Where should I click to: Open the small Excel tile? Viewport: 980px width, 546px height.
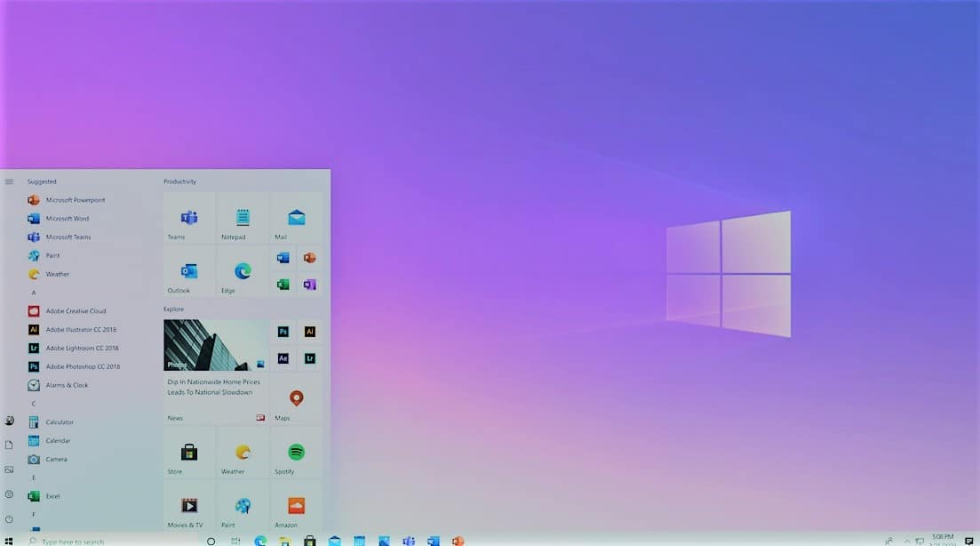(x=283, y=285)
